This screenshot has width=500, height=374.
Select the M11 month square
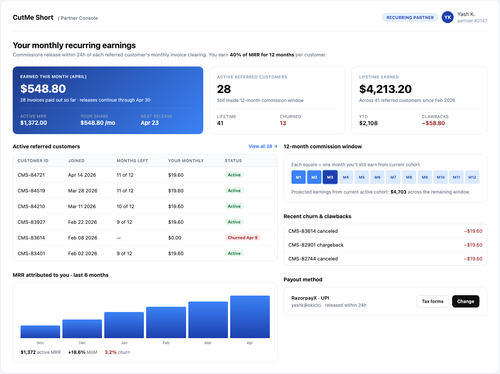tap(456, 177)
